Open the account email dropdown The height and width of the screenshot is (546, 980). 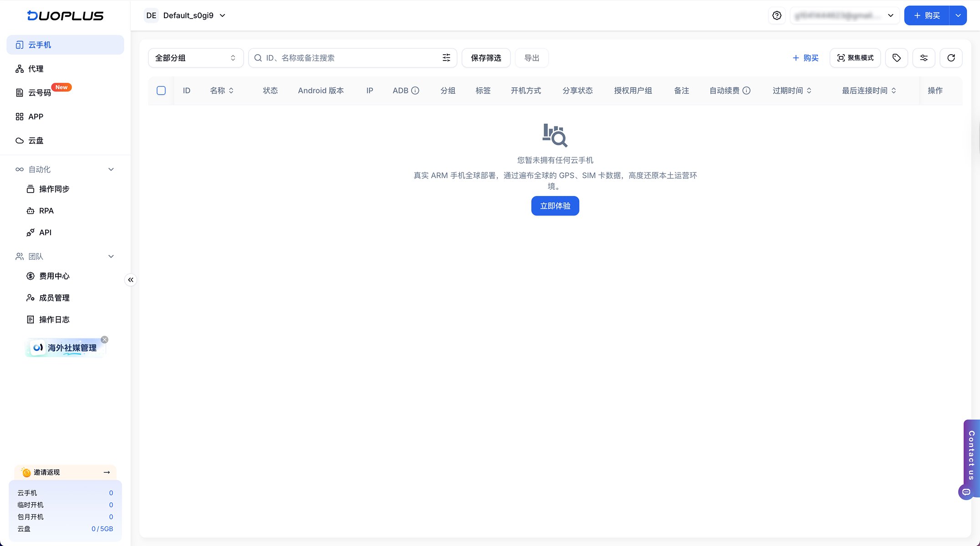[845, 15]
